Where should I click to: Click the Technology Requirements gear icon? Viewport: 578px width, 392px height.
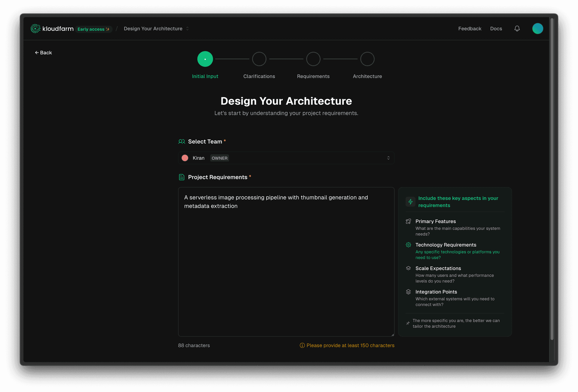409,245
